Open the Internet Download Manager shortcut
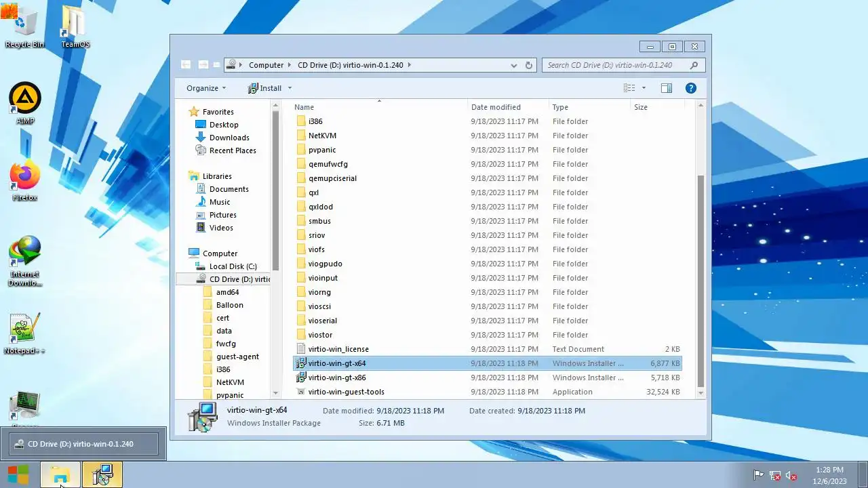Image resolution: width=868 pixels, height=488 pixels. pyautogui.click(x=25, y=261)
